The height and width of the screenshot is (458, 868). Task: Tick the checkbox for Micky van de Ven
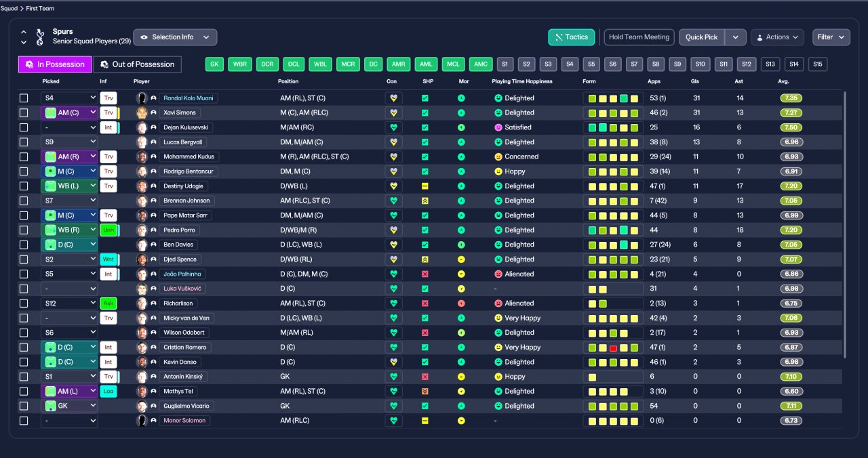[x=24, y=318]
